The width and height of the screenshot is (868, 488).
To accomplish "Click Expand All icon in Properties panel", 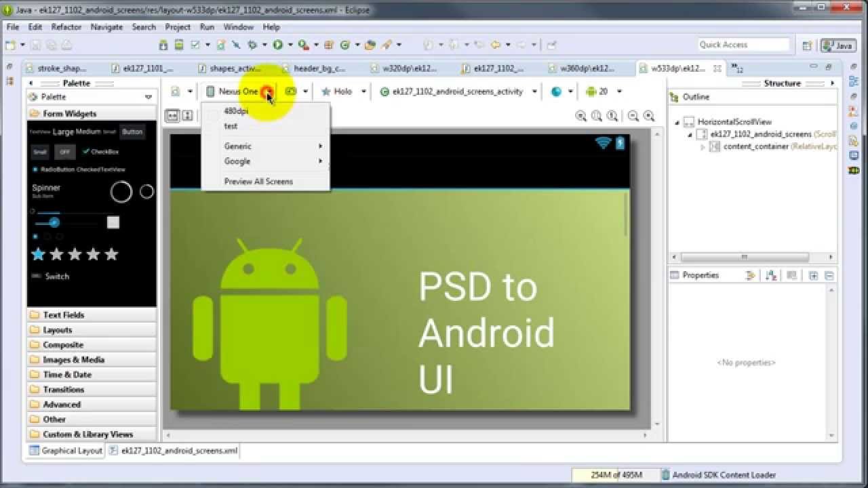I will 814,275.
